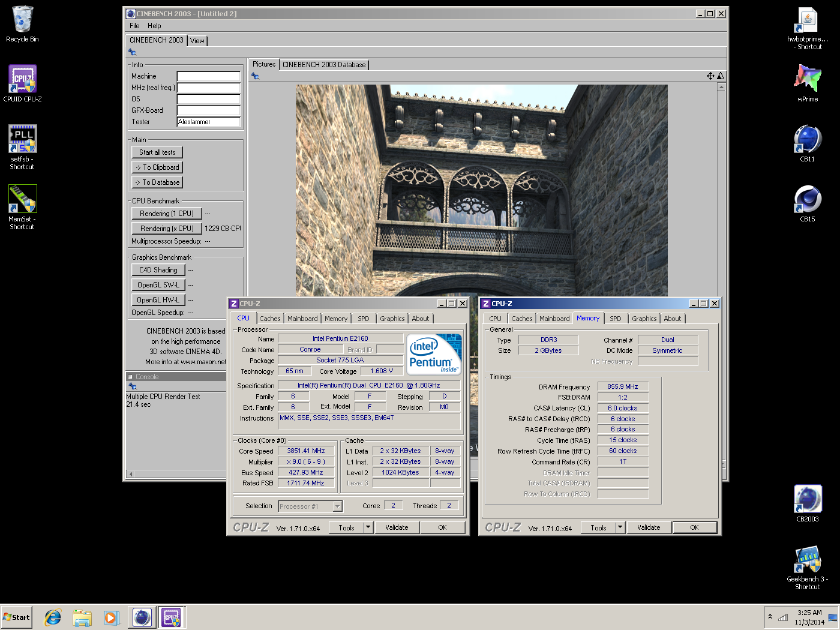
Task: Expand Tools dropdown arrow in left CPU-Z
Action: (x=368, y=527)
